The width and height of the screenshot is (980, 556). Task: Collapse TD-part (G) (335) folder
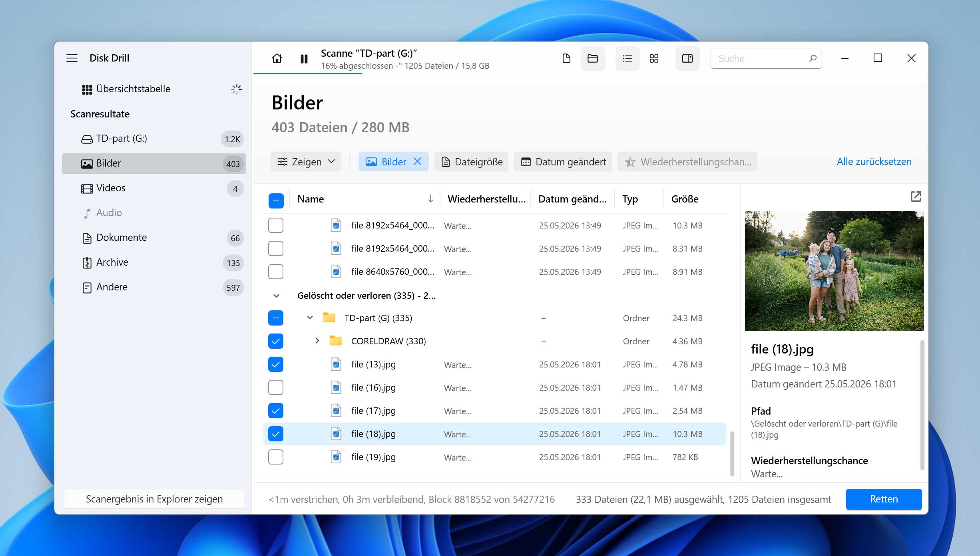point(310,318)
